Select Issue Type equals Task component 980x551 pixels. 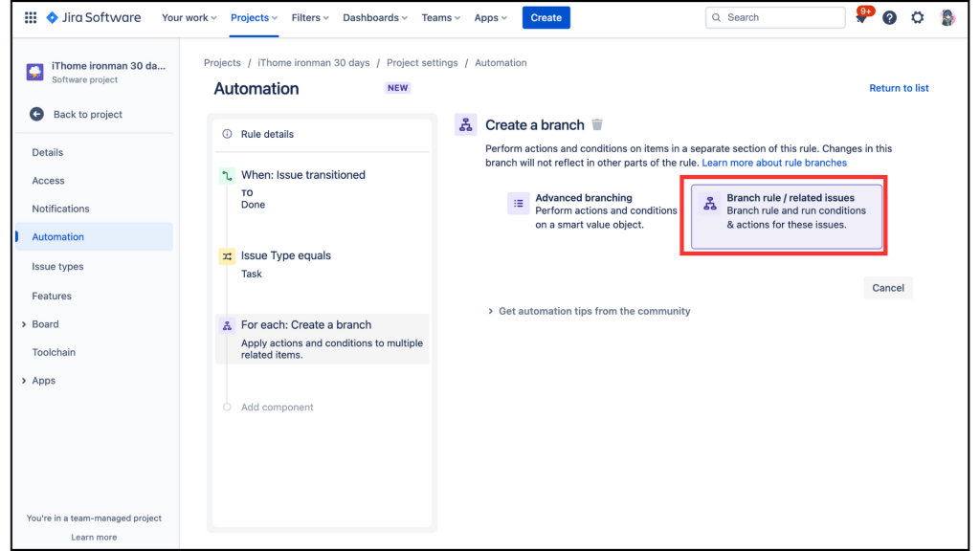(x=322, y=264)
